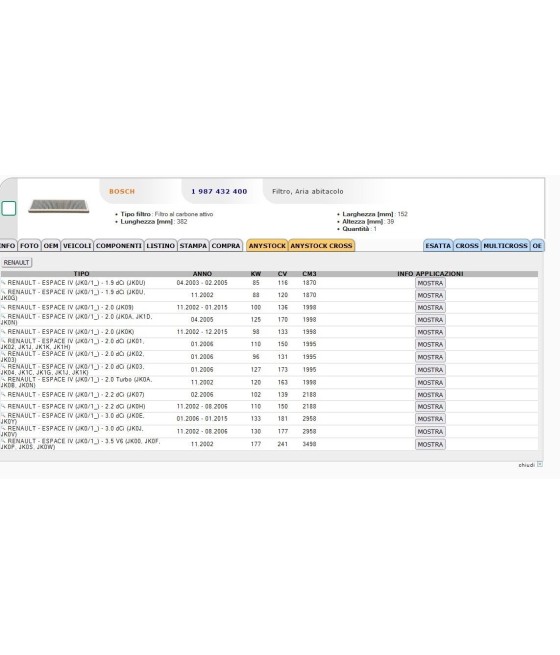This screenshot has height=655, width=560.
Task: Click the small icon before Espace 1.9 dCi (JK0U)
Action: pyautogui.click(x=3, y=283)
